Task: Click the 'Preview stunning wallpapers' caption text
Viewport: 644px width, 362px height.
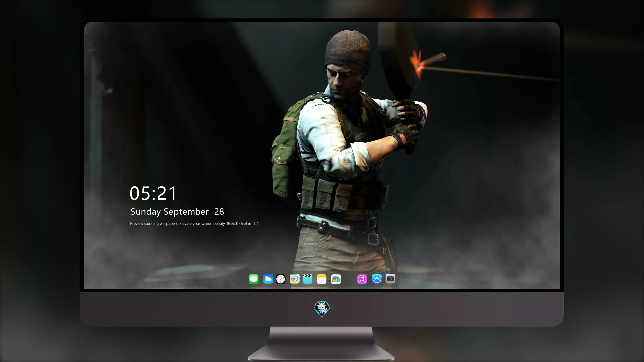Action: click(x=154, y=224)
